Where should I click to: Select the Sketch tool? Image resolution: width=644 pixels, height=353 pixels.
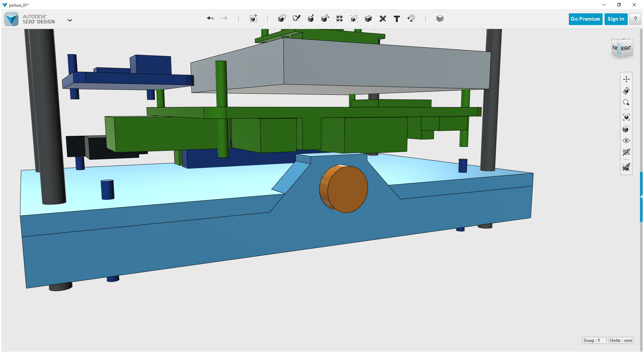[x=296, y=18]
